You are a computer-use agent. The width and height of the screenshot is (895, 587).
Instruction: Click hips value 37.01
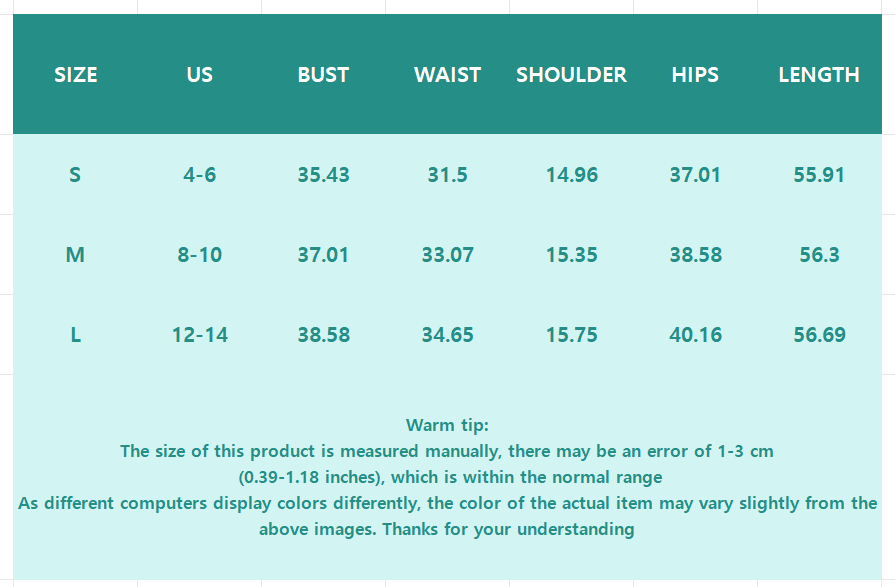[x=695, y=175]
